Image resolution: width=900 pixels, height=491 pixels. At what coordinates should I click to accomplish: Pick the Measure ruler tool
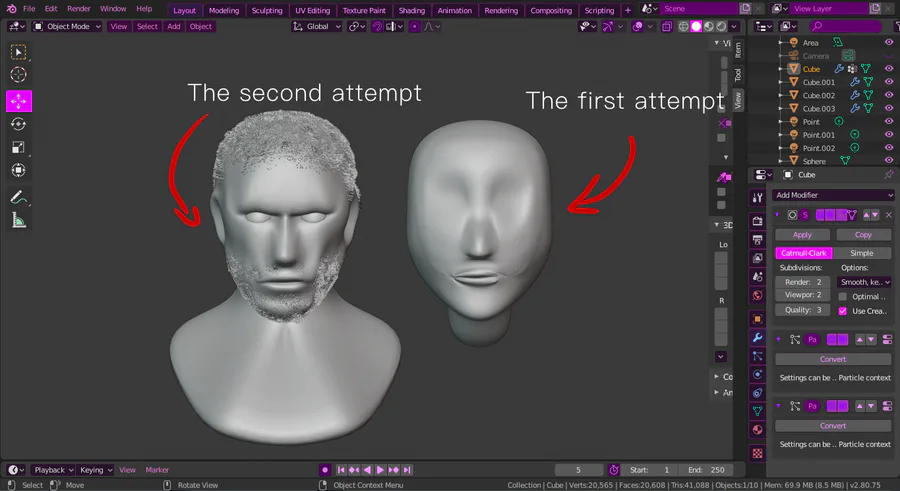[x=18, y=221]
